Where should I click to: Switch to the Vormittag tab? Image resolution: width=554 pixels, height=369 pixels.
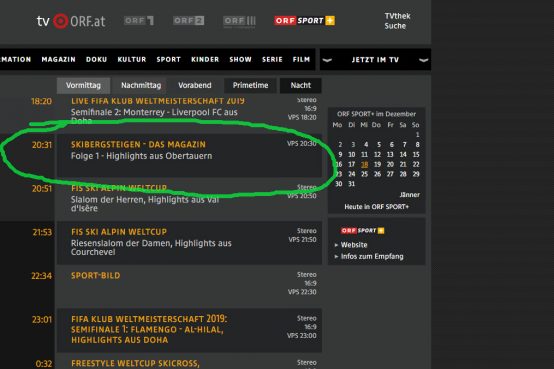[83, 86]
